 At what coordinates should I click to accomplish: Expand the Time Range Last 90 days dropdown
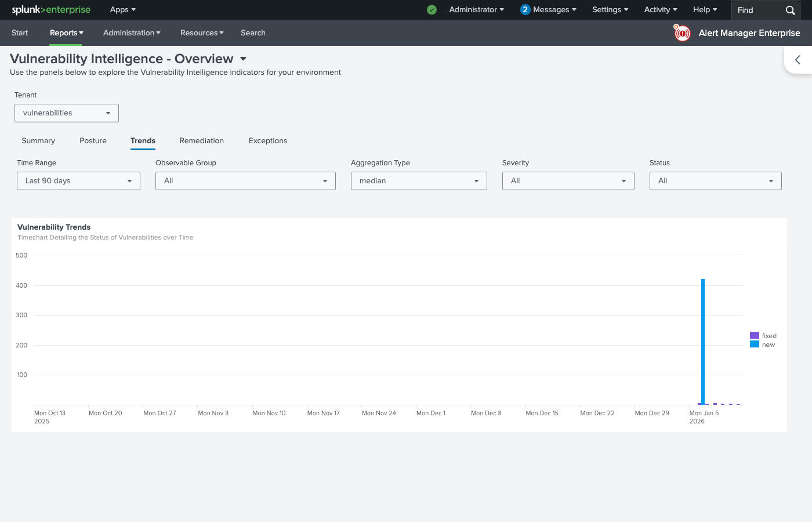[78, 181]
